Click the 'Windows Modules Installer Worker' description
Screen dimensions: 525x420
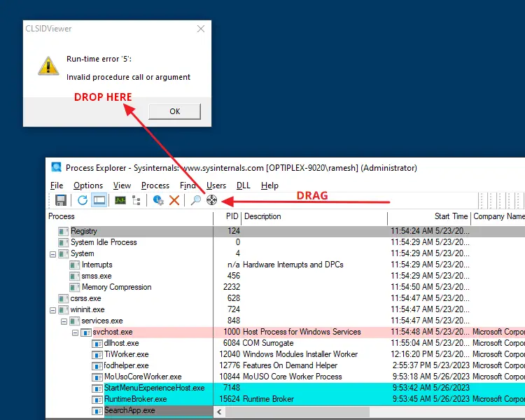pos(300,354)
